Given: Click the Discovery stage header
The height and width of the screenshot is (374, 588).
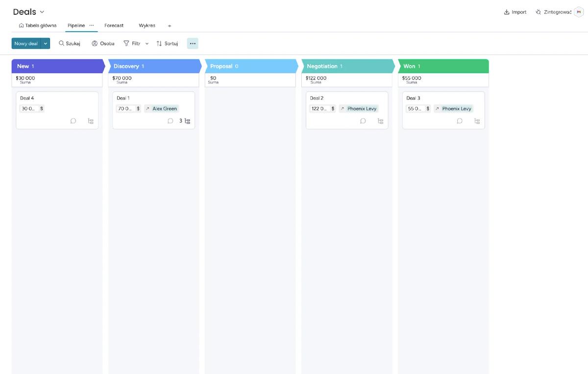Looking at the screenshot, I should pyautogui.click(x=155, y=66).
